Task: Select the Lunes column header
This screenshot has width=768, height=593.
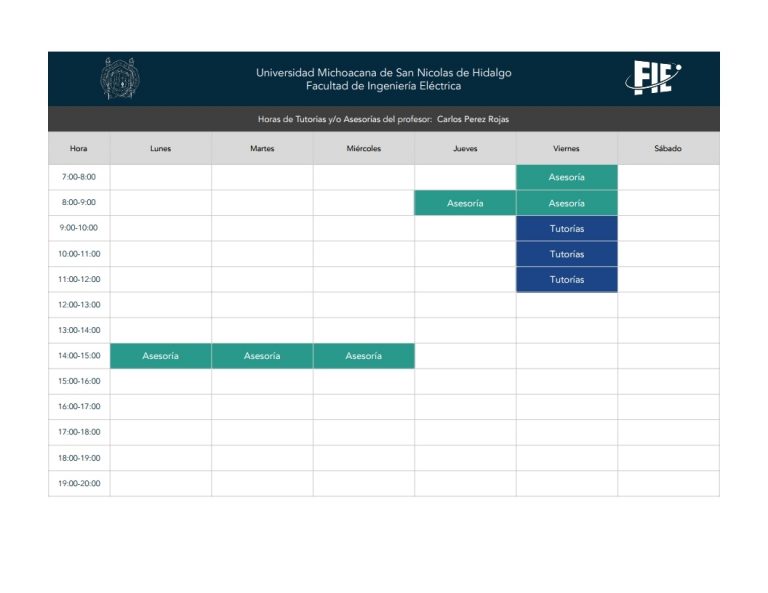Action: click(x=161, y=148)
